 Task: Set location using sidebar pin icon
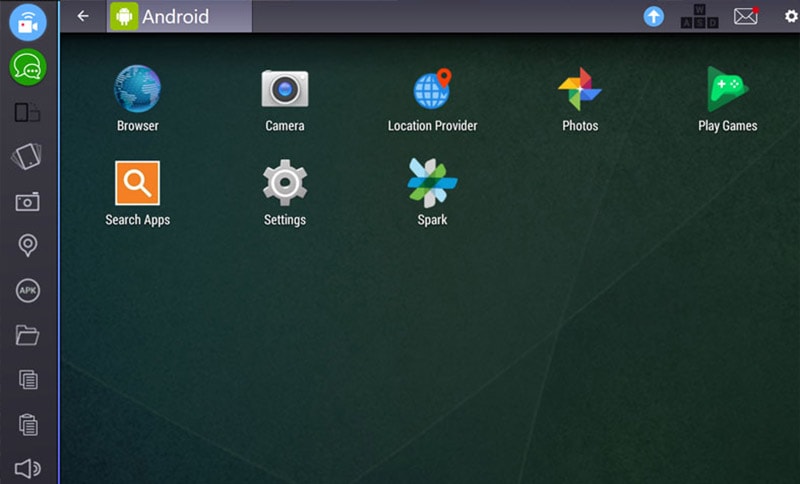click(x=28, y=245)
